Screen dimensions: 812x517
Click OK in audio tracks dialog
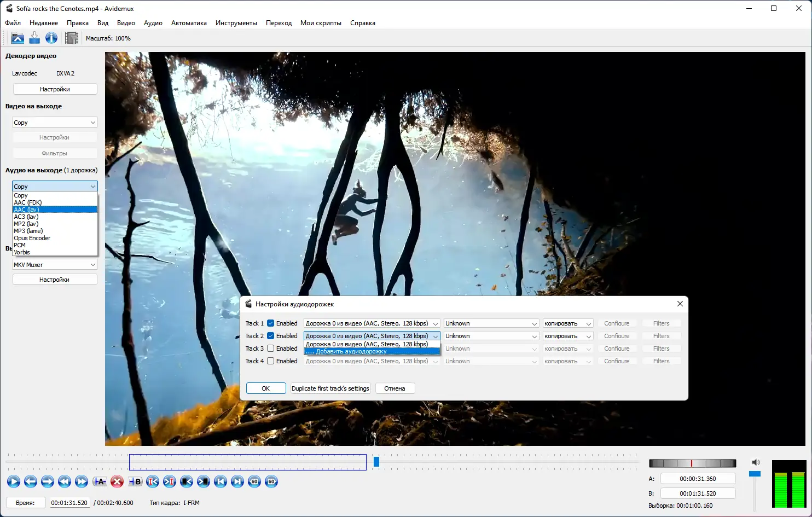(266, 388)
